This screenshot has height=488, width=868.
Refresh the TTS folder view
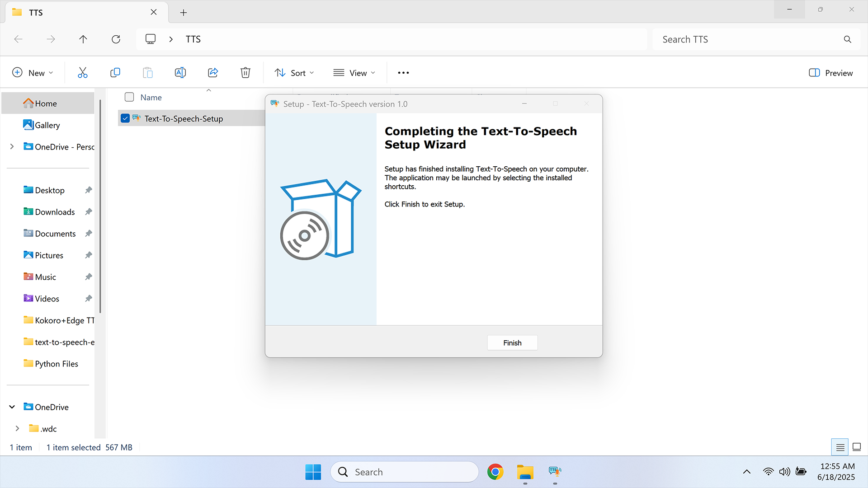pos(116,39)
